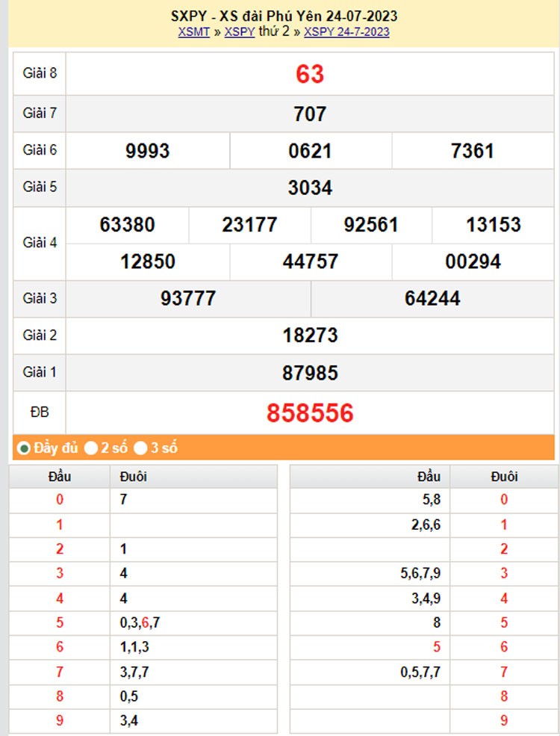
Task: Choose the '3 số' radio option
Action: point(141,448)
